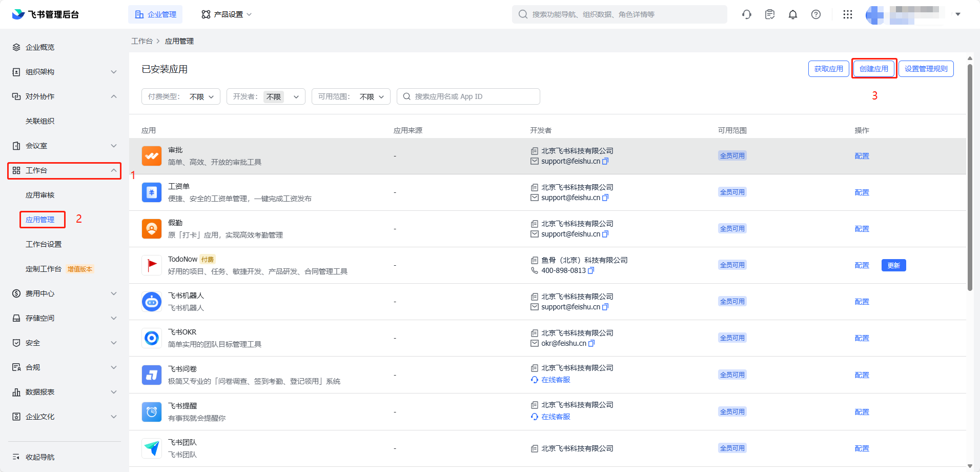Open the 可用范围 filter dropdown
This screenshot has height=472, width=980.
(x=351, y=96)
